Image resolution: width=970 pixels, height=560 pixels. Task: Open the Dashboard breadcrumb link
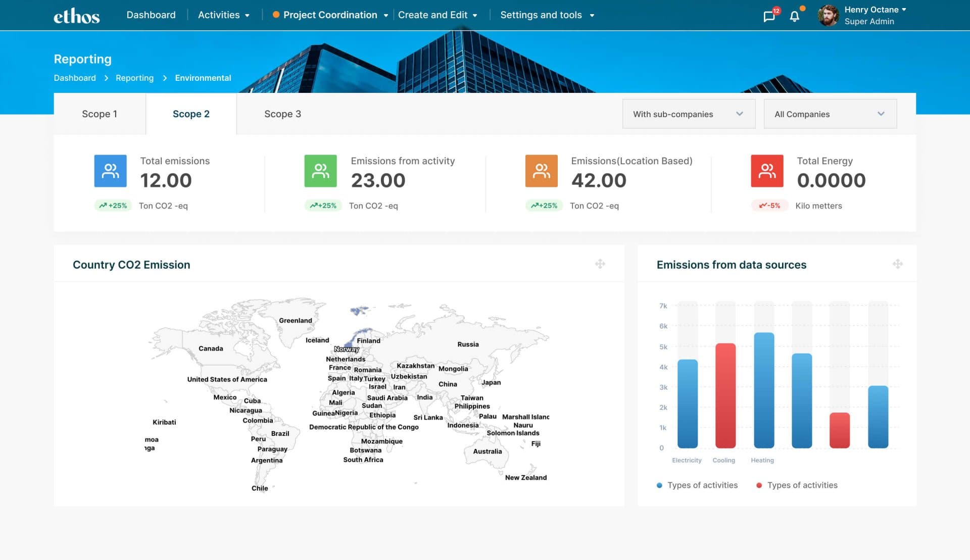coord(75,78)
